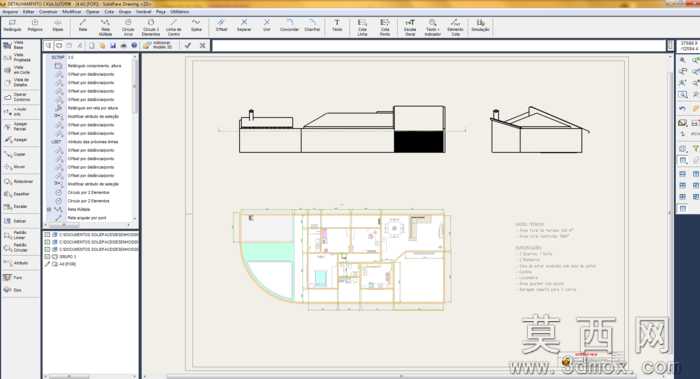Select the Rotacionar tool in sidebar

[x=18, y=182]
